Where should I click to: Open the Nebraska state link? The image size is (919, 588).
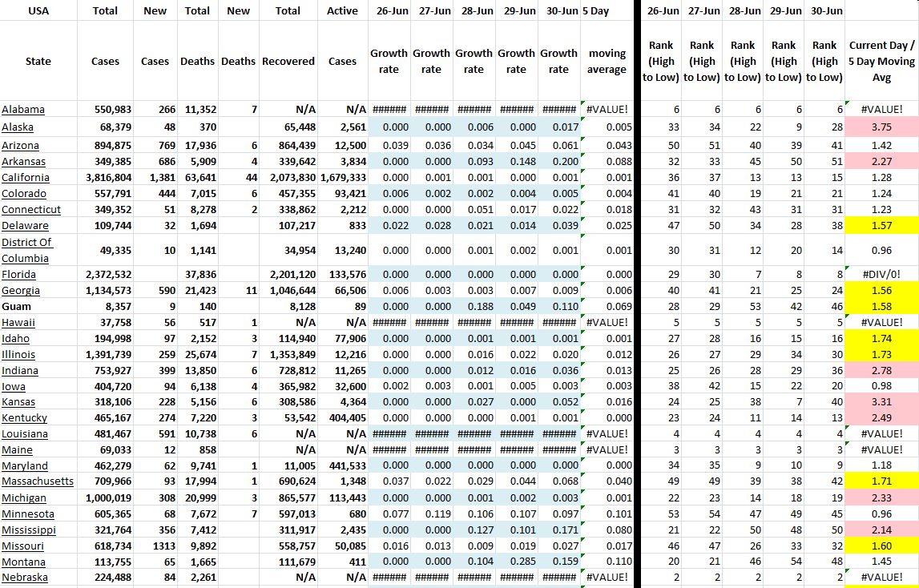(x=25, y=578)
